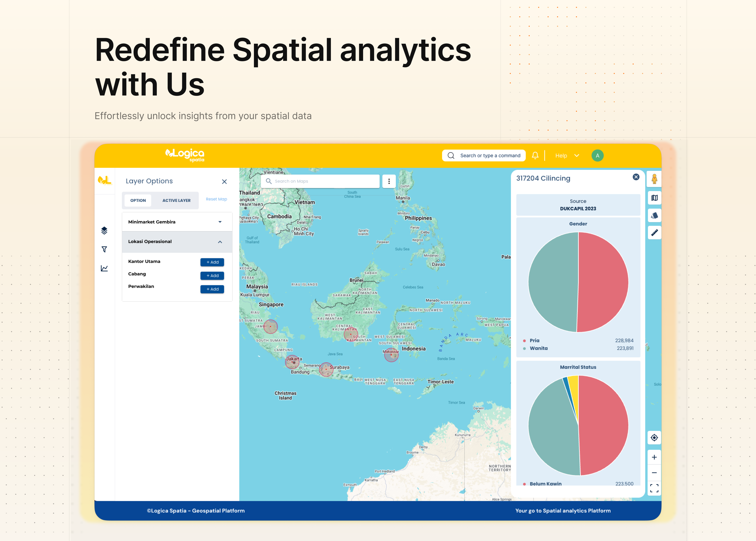This screenshot has height=541, width=756.
Task: Click the notification bell icon
Action: click(x=535, y=155)
